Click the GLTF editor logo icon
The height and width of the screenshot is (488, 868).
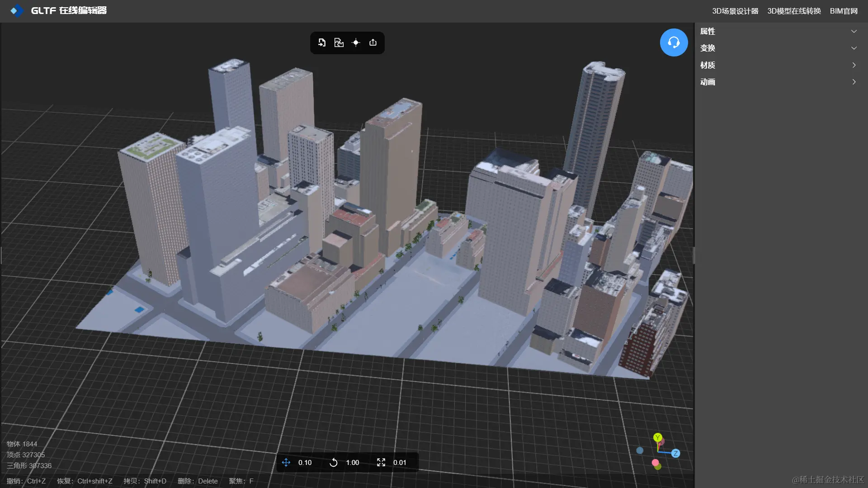[16, 10]
